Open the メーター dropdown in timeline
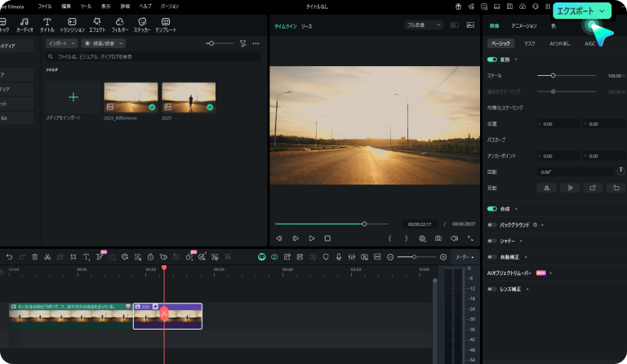627x364 pixels. [x=464, y=256]
